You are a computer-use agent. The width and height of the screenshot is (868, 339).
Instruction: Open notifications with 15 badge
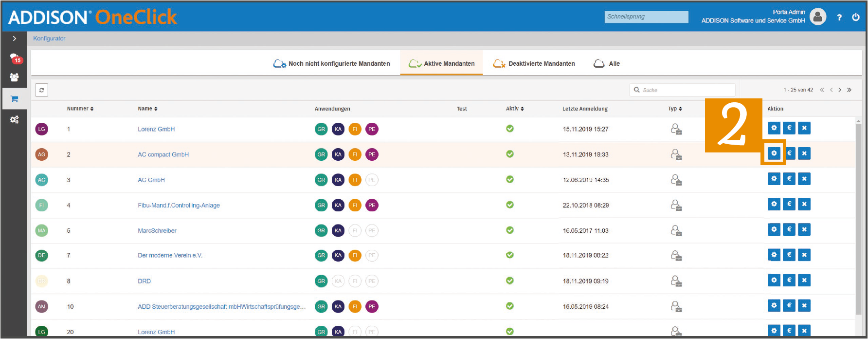pyautogui.click(x=16, y=58)
